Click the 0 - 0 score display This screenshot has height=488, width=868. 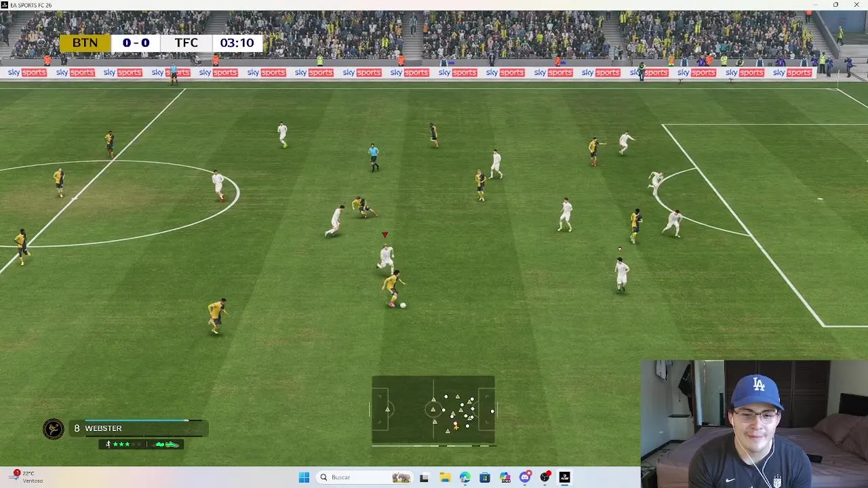pyautogui.click(x=136, y=43)
